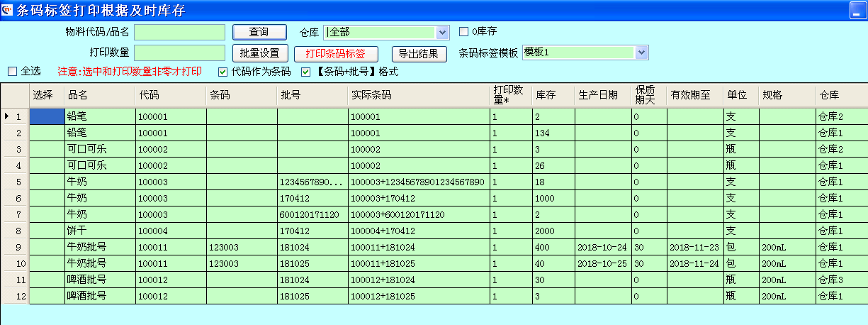Image resolution: width=868 pixels, height=325 pixels.
Task: Click the application icon in title bar
Action: (8, 9)
